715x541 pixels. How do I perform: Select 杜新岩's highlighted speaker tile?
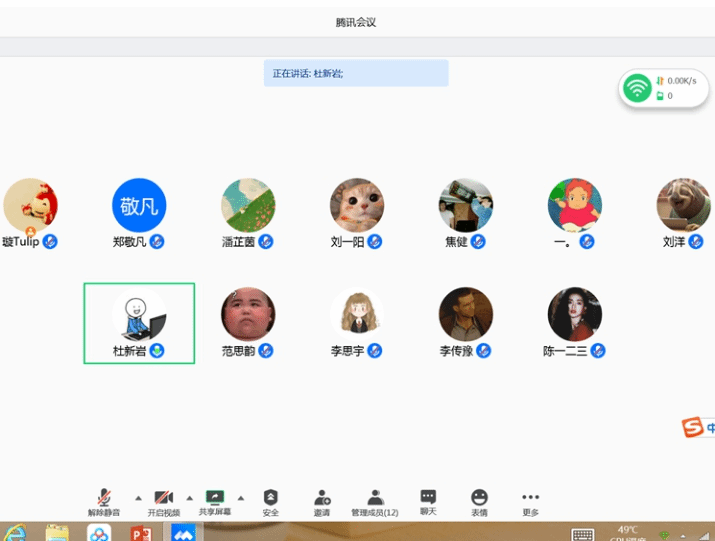pyautogui.click(x=139, y=323)
